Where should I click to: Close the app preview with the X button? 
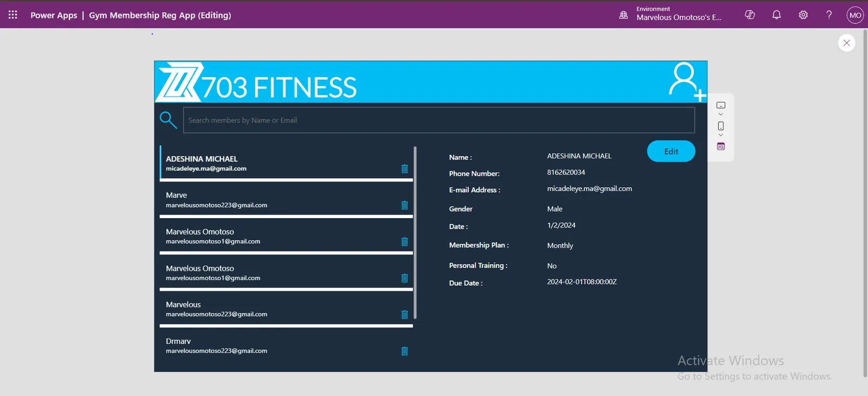click(846, 43)
